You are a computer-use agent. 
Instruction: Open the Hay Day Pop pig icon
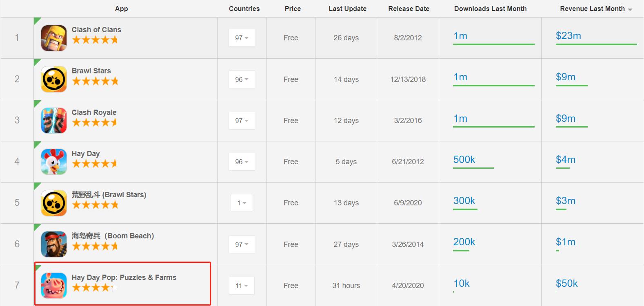coord(54,286)
